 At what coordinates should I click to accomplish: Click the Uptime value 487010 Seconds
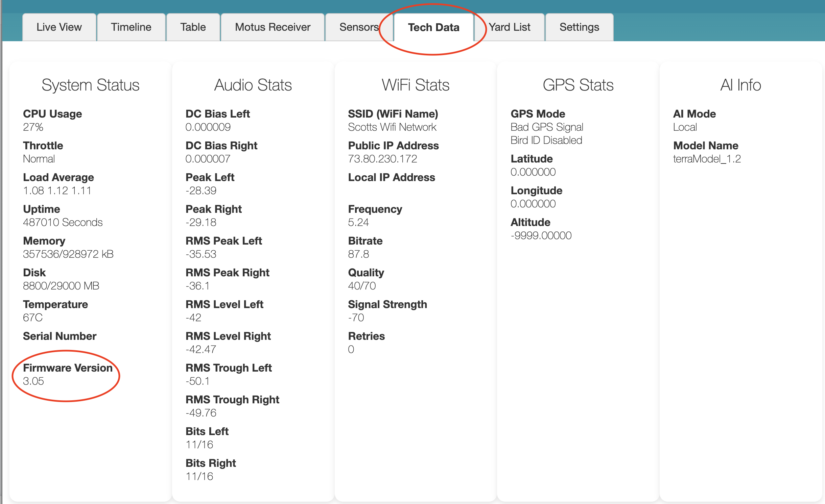63,222
